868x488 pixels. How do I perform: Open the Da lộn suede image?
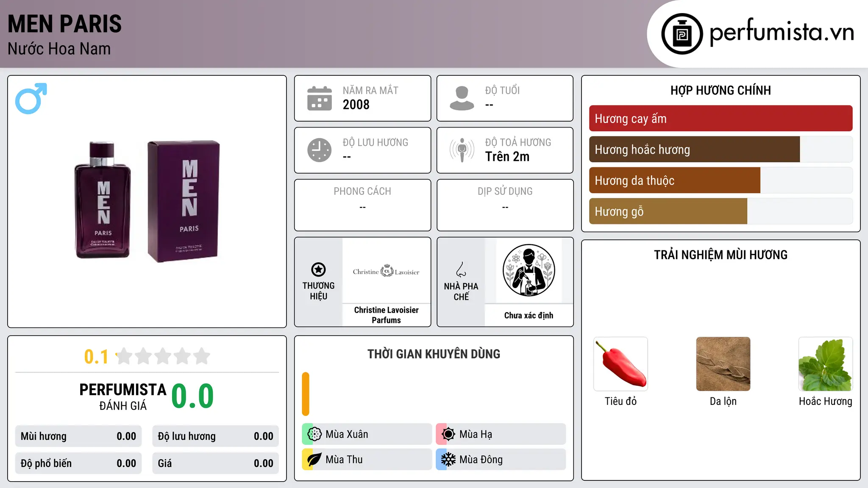723,364
